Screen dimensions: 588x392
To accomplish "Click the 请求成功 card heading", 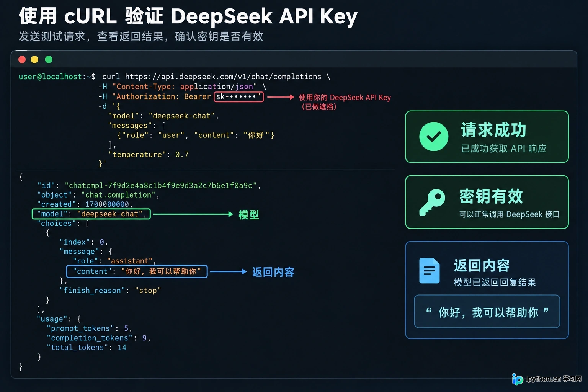I will [x=493, y=130].
